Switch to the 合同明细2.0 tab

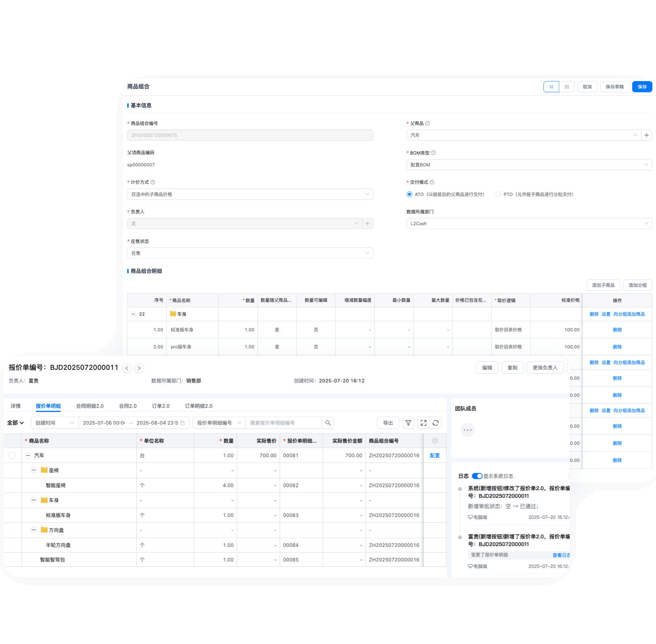click(90, 406)
